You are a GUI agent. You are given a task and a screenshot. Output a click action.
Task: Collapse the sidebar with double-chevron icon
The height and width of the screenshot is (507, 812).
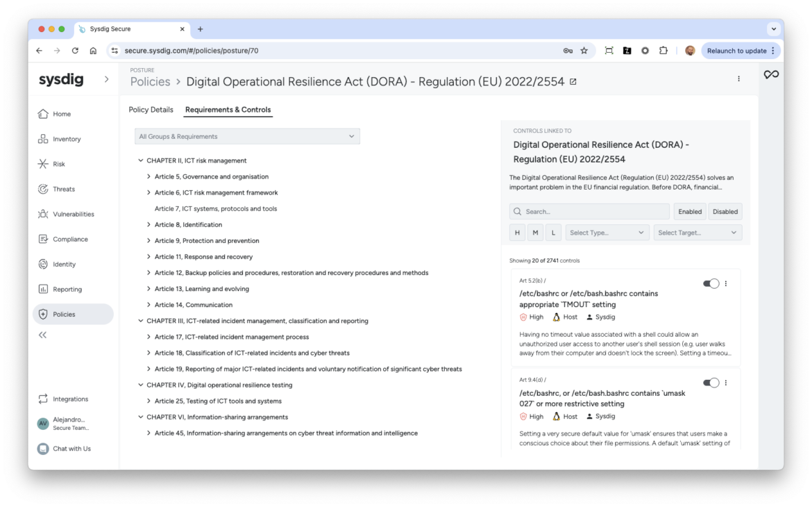42,335
